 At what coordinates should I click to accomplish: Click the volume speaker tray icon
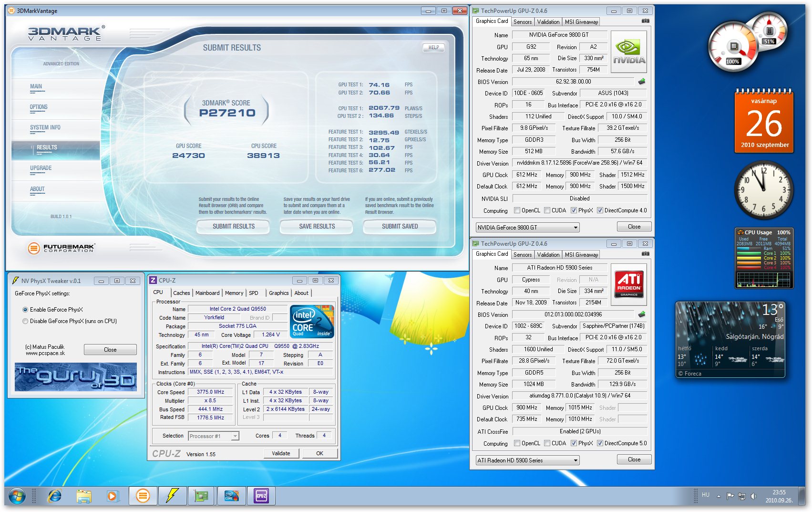pyautogui.click(x=753, y=496)
